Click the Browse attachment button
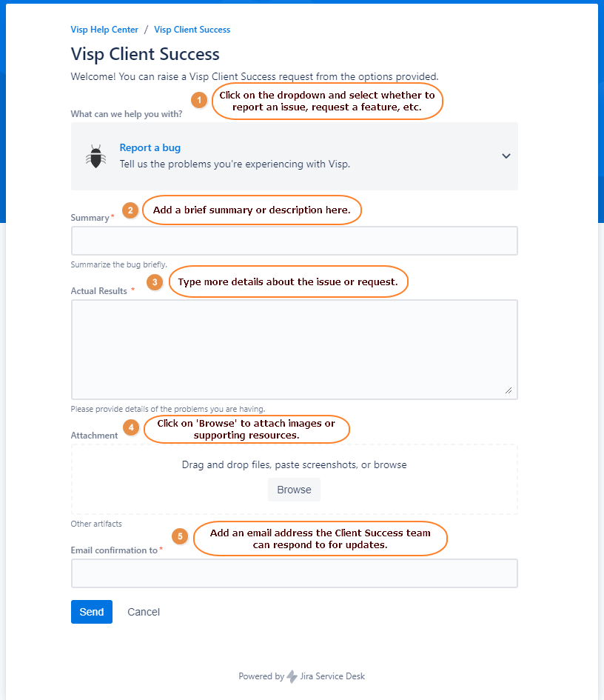The image size is (604, 700). point(294,490)
